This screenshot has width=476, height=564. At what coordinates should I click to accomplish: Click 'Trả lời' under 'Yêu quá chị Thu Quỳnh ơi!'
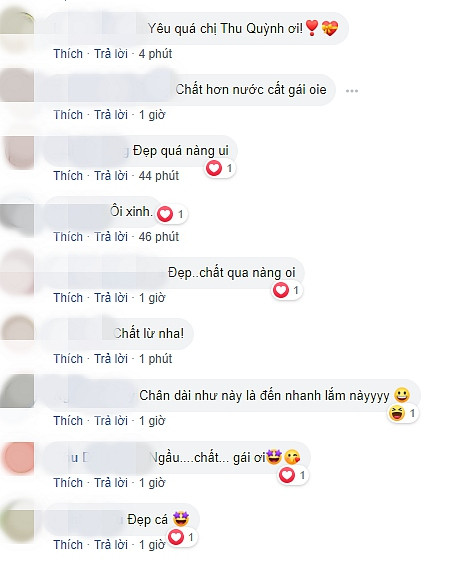111,54
